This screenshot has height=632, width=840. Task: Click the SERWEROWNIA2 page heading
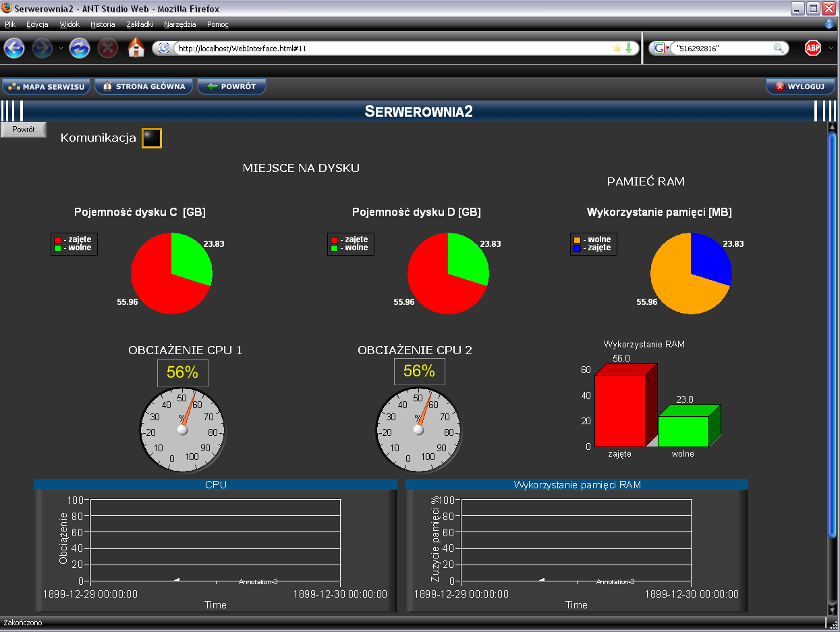[419, 111]
